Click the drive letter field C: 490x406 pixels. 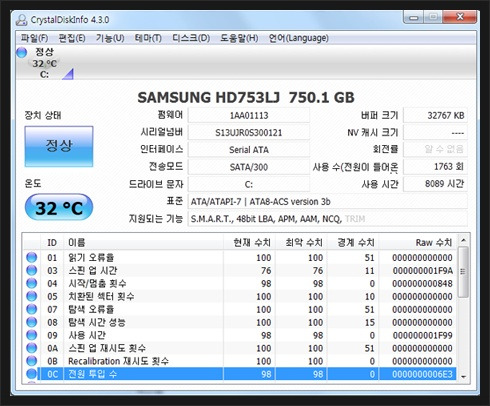tap(249, 184)
